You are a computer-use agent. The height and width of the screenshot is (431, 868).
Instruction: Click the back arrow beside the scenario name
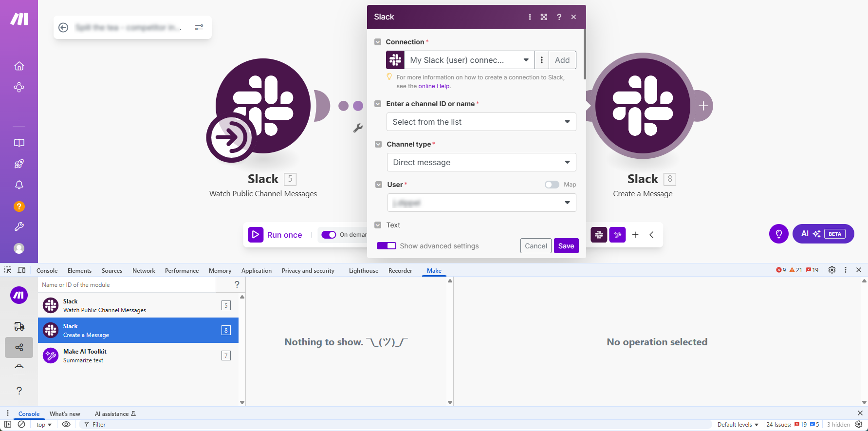coord(63,27)
